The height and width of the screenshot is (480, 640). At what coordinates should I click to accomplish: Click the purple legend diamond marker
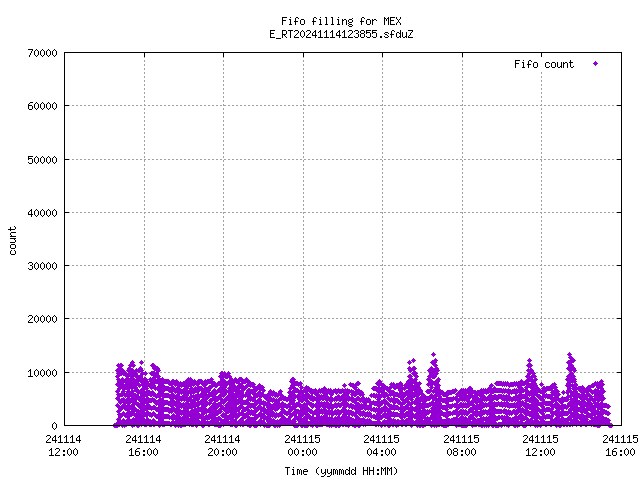point(596,64)
